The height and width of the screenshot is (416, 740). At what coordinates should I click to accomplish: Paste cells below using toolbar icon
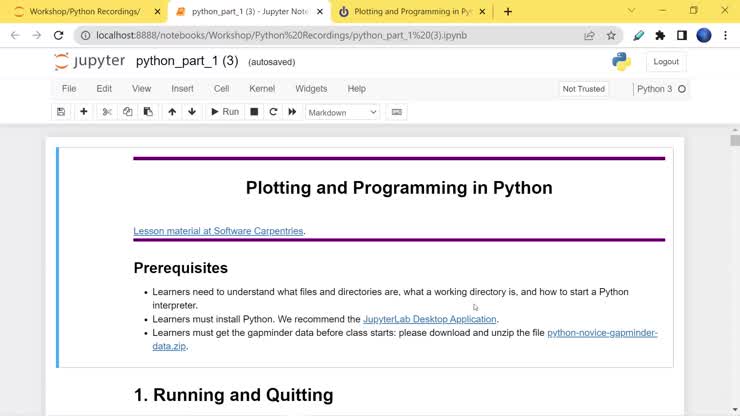click(x=148, y=112)
